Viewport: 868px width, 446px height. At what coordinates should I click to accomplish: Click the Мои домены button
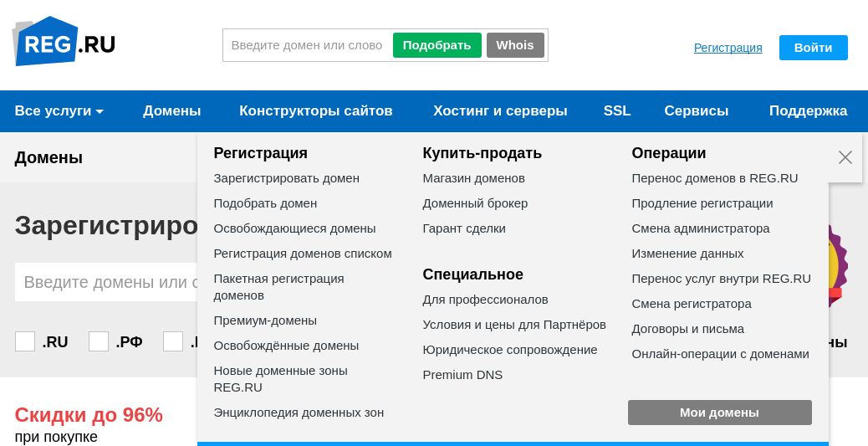click(x=720, y=413)
